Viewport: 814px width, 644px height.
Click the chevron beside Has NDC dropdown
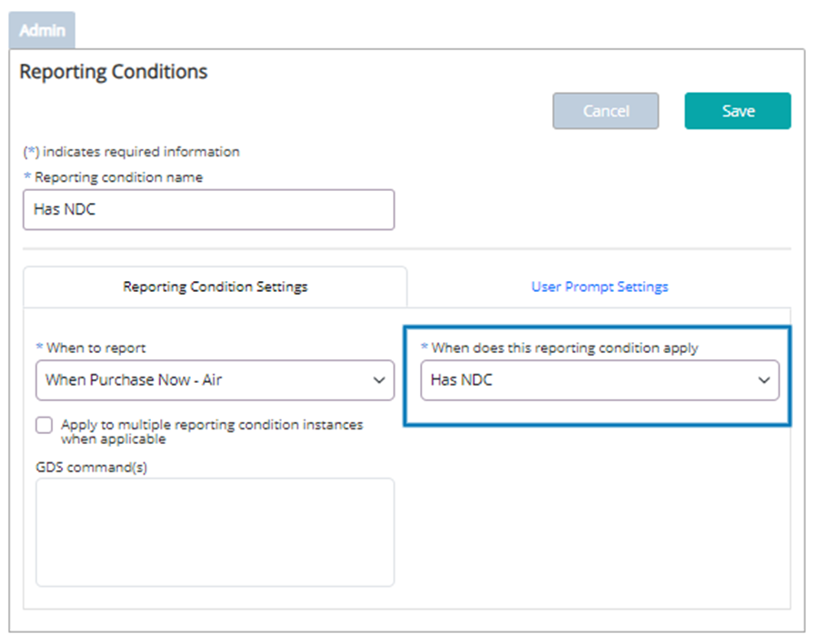[764, 380]
